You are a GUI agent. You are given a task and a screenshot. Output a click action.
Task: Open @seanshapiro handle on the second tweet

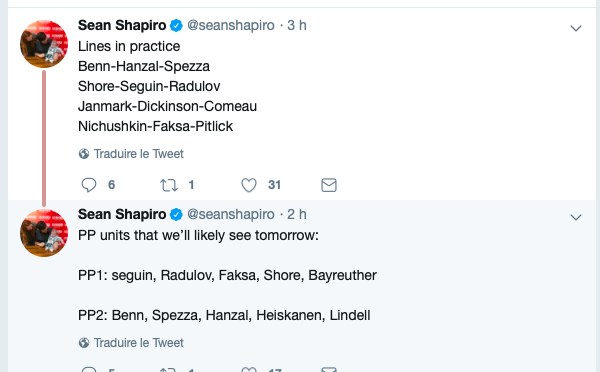(x=231, y=214)
